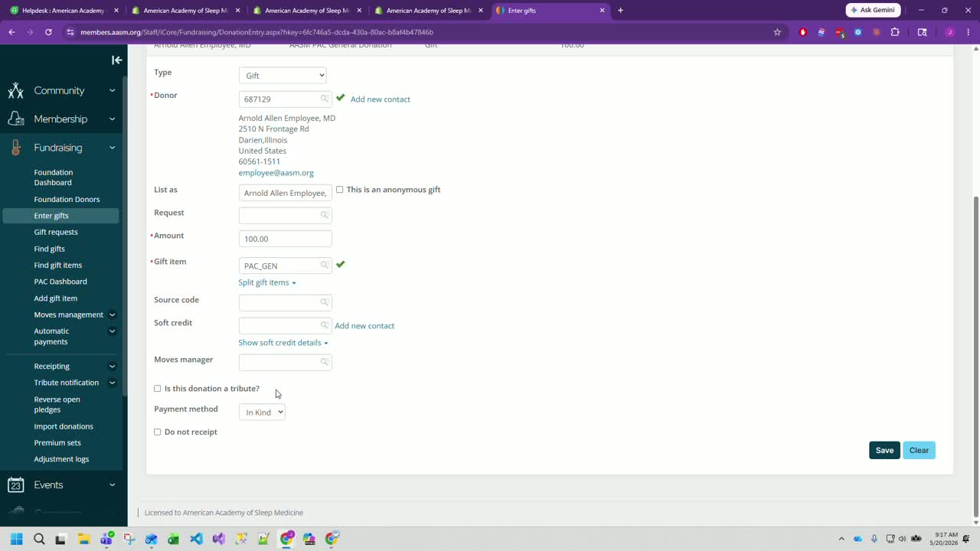Open Visual Studio Code from taskbar
Screen dimensions: 980x551
click(x=196, y=539)
